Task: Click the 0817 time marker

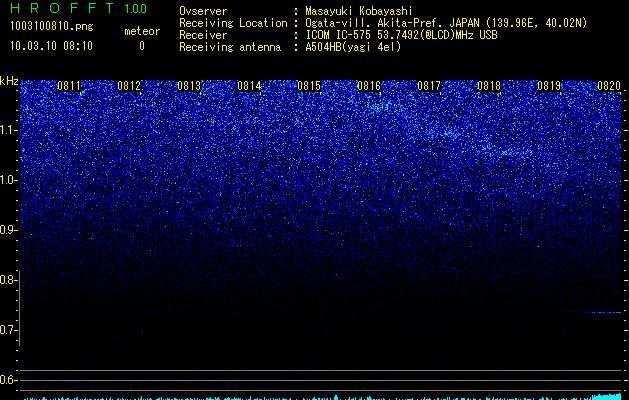Action: (x=429, y=86)
